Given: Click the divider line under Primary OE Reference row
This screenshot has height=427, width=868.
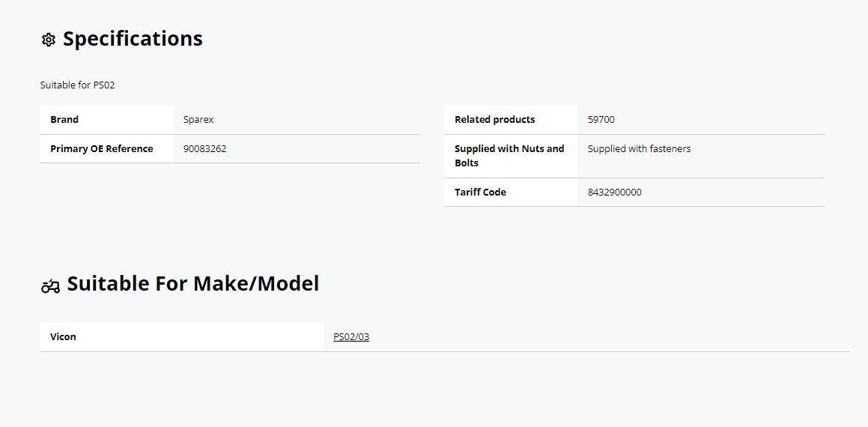Looking at the screenshot, I should coord(230,163).
